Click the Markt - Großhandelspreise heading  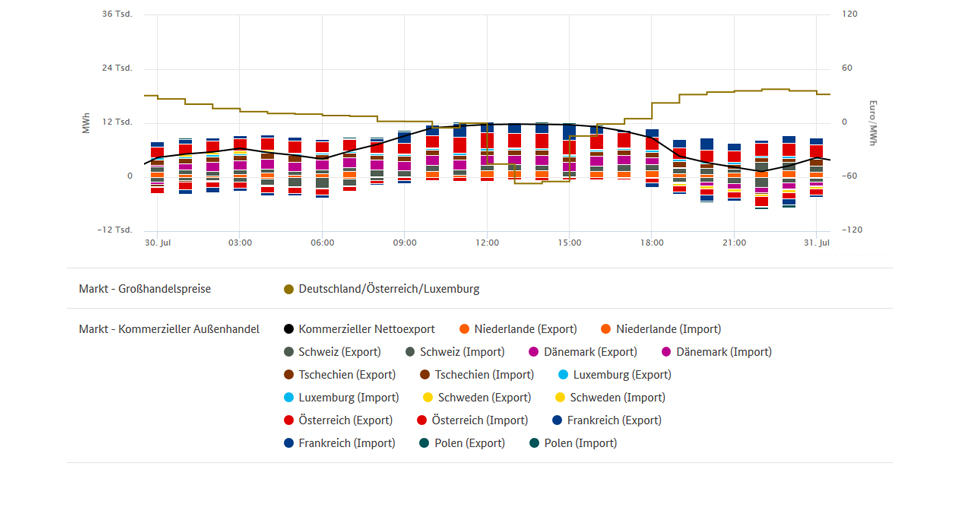click(144, 289)
